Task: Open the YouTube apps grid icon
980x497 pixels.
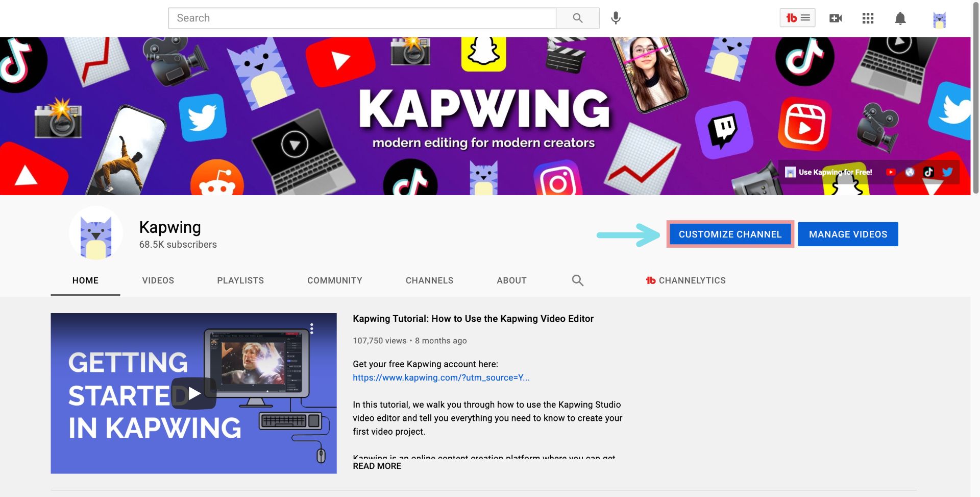Action: tap(868, 18)
